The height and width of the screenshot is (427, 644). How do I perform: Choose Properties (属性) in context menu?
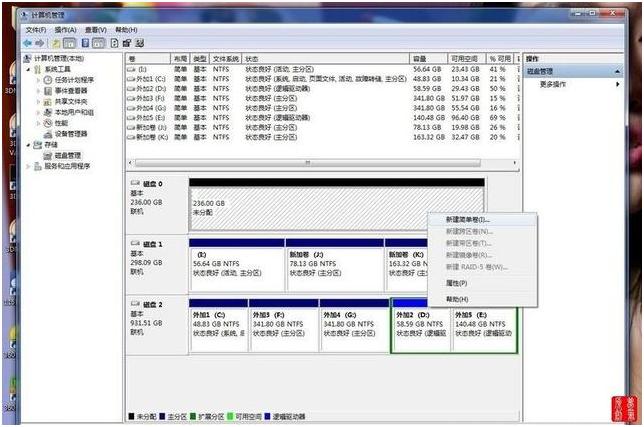pyautogui.click(x=456, y=283)
